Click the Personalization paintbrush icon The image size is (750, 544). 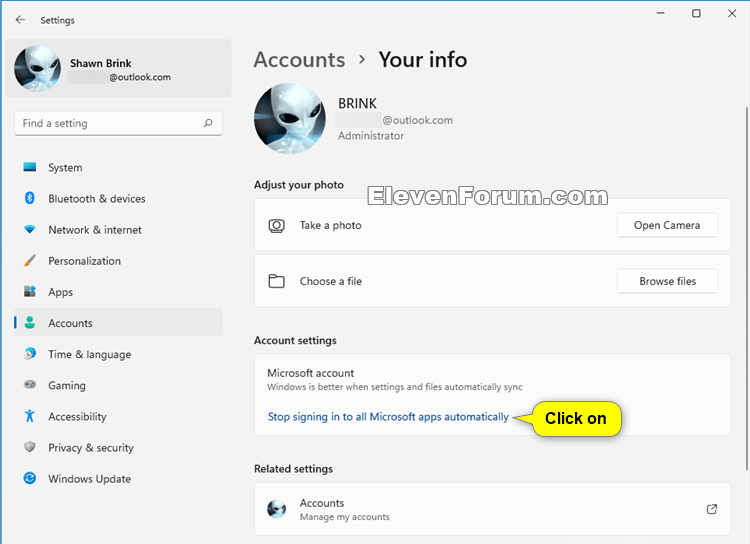30,260
